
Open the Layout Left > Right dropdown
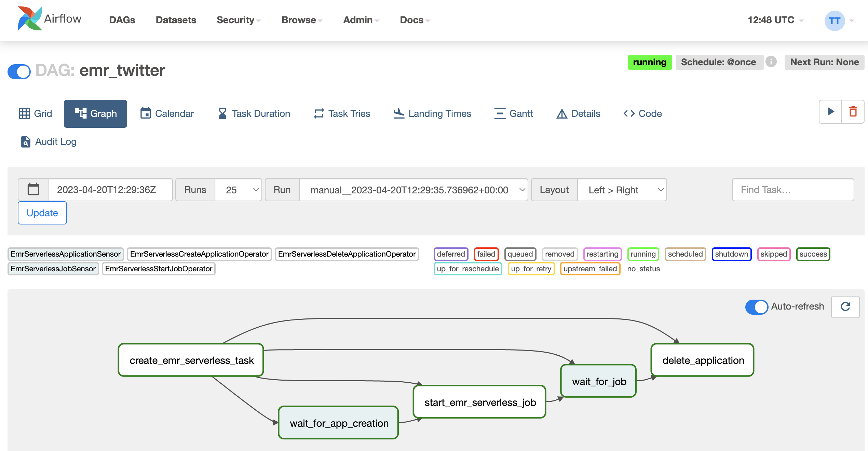point(622,190)
